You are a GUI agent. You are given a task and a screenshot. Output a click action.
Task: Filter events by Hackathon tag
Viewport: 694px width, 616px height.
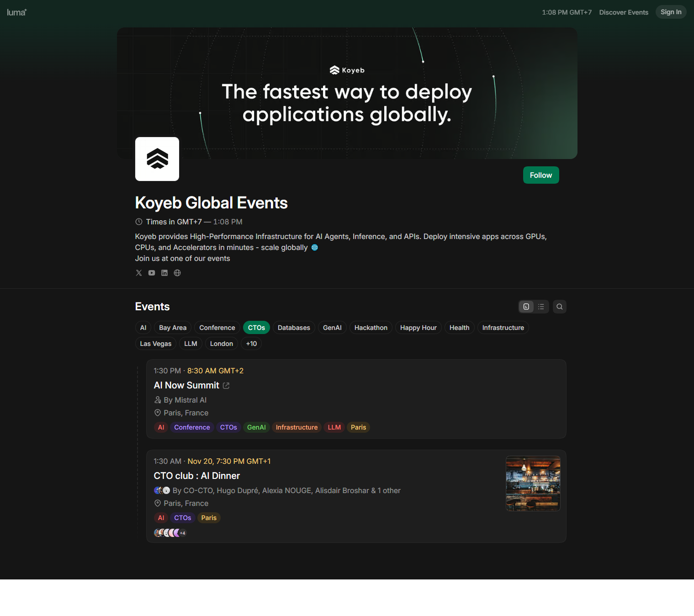tap(371, 328)
